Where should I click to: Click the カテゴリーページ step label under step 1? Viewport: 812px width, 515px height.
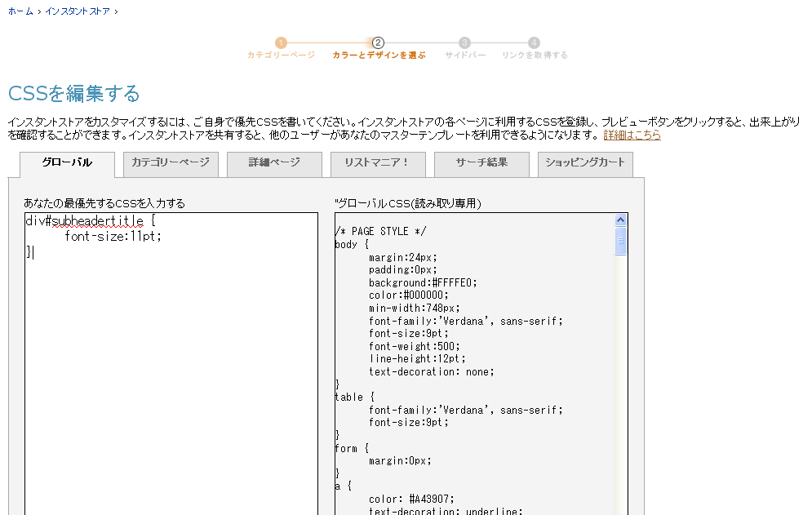281,55
